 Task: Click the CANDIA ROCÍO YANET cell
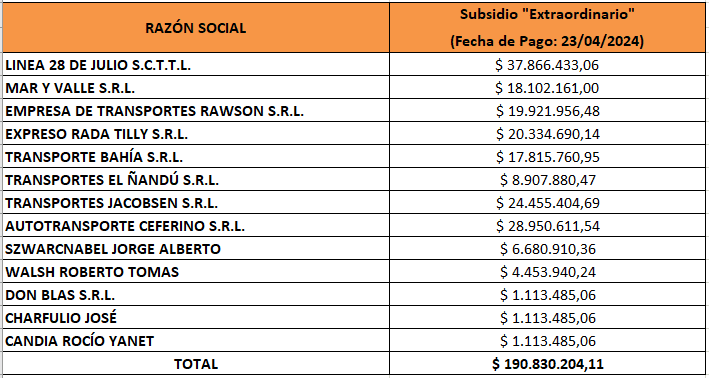point(196,341)
